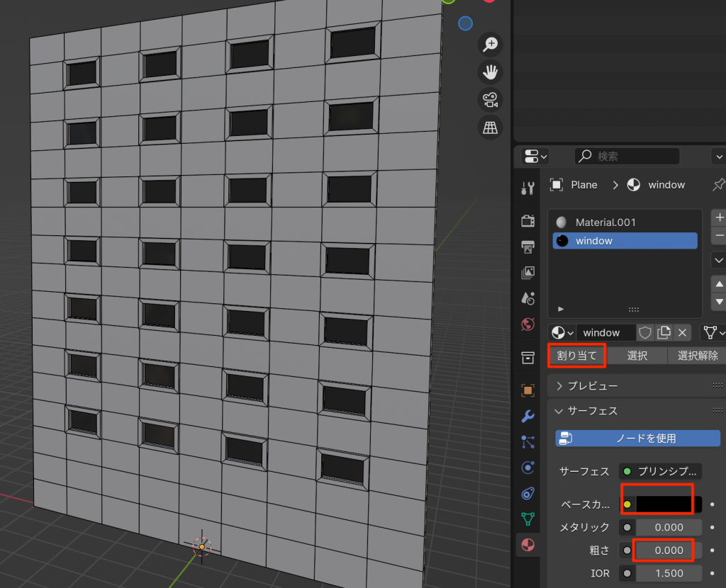Select the window material slot
The width and height of the screenshot is (726, 588).
(624, 241)
